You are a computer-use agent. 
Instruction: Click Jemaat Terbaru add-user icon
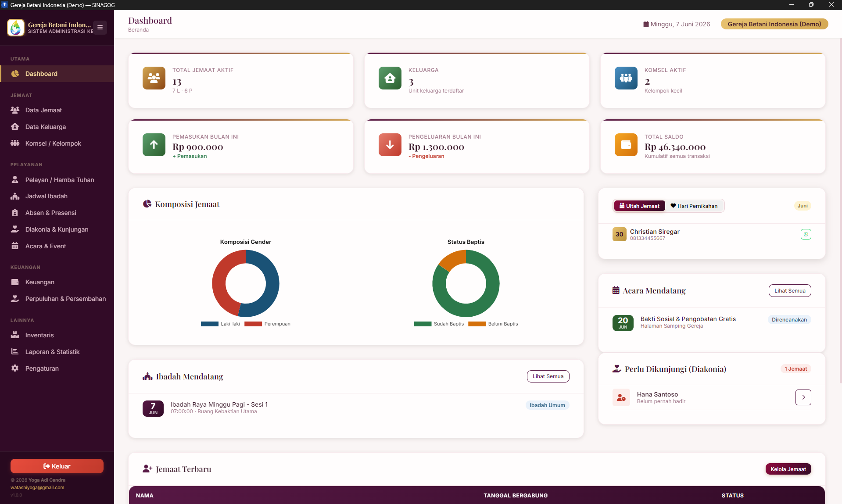pos(147,469)
